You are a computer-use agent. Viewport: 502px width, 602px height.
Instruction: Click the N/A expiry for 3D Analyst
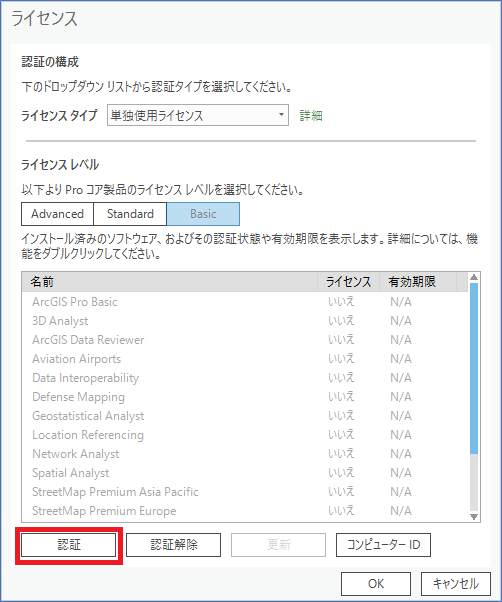click(401, 321)
